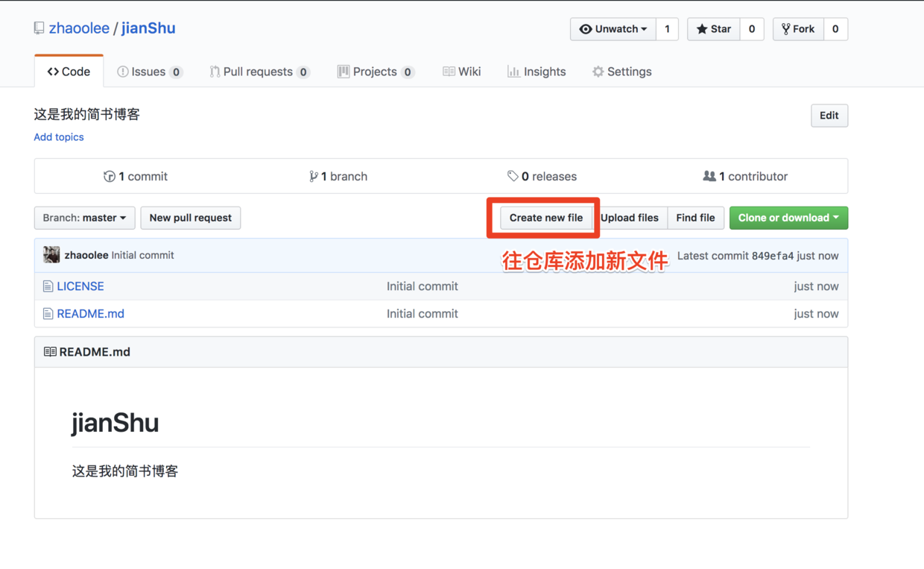Screen dimensions: 924x569
Task: Open the Pull requests tab
Action: tap(259, 72)
